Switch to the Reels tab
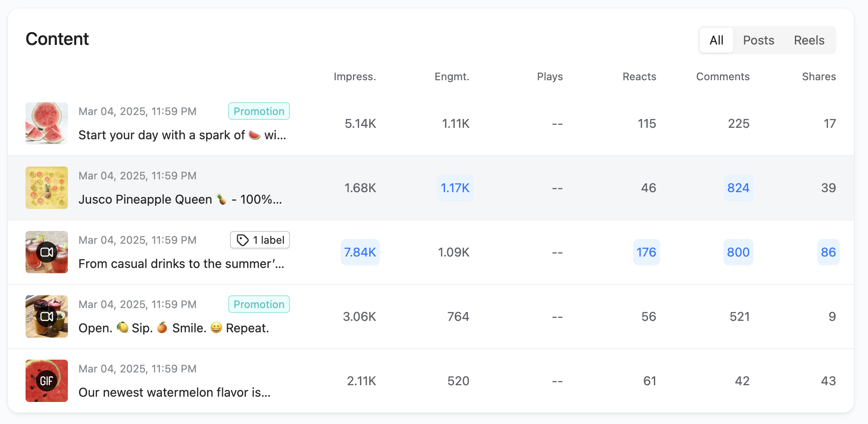 point(809,40)
